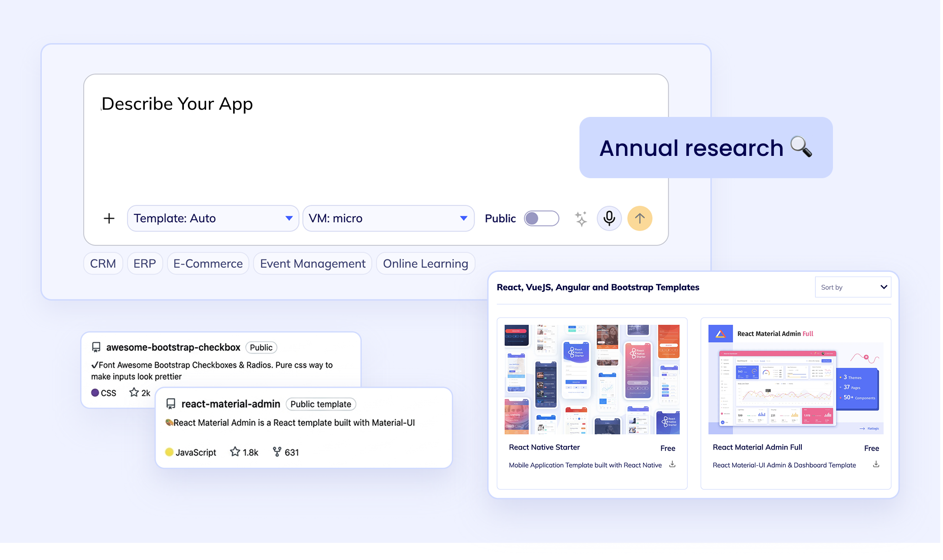Select the Online Learning category chip
The height and width of the screenshot is (560, 943).
[x=425, y=263]
